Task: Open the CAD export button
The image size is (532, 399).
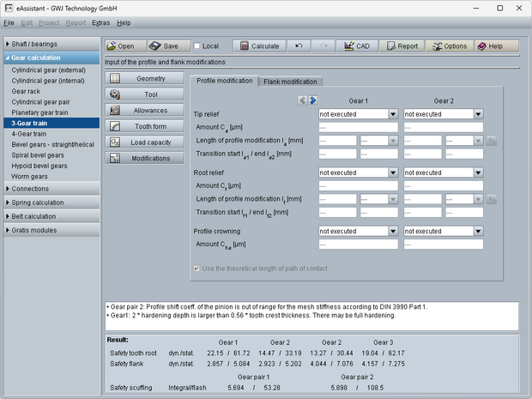Action: [x=357, y=46]
